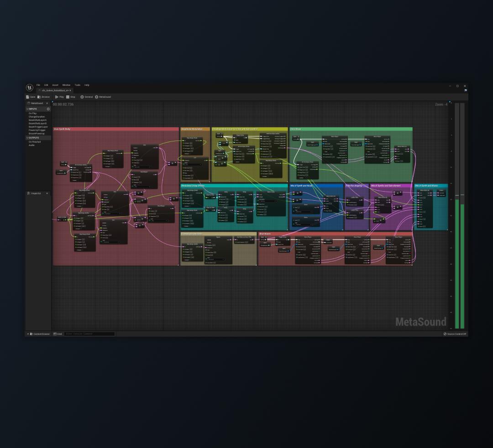493x448 pixels.
Task: Click the left channel output level meter
Action: [457, 216]
